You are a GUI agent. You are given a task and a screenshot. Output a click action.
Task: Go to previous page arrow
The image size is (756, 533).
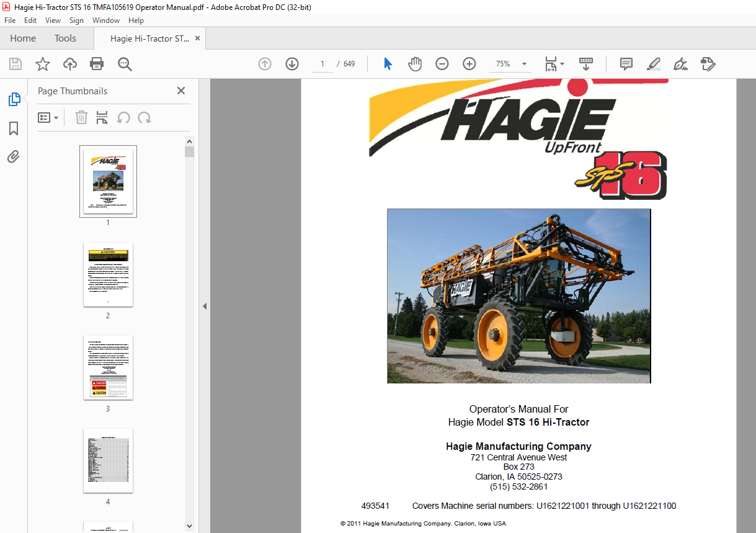[x=265, y=64]
